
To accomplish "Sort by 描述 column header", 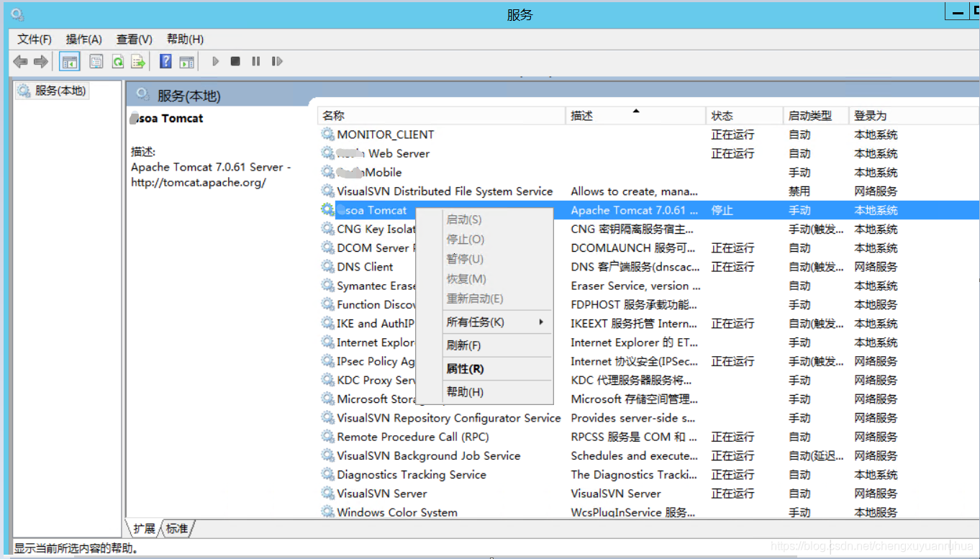I will [636, 116].
